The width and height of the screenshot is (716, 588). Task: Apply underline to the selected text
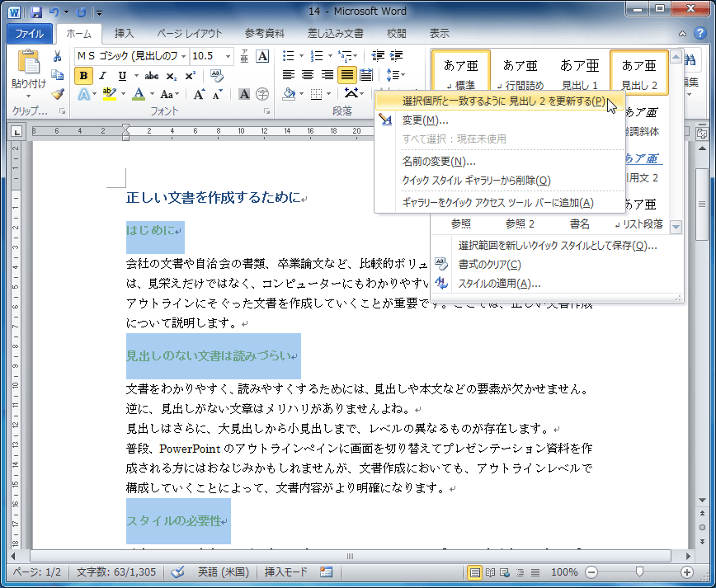pyautogui.click(x=122, y=76)
